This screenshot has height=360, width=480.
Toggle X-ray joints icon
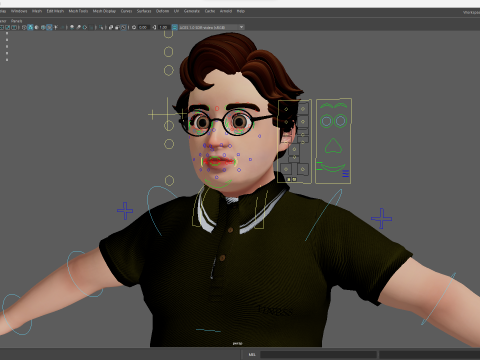123,27
